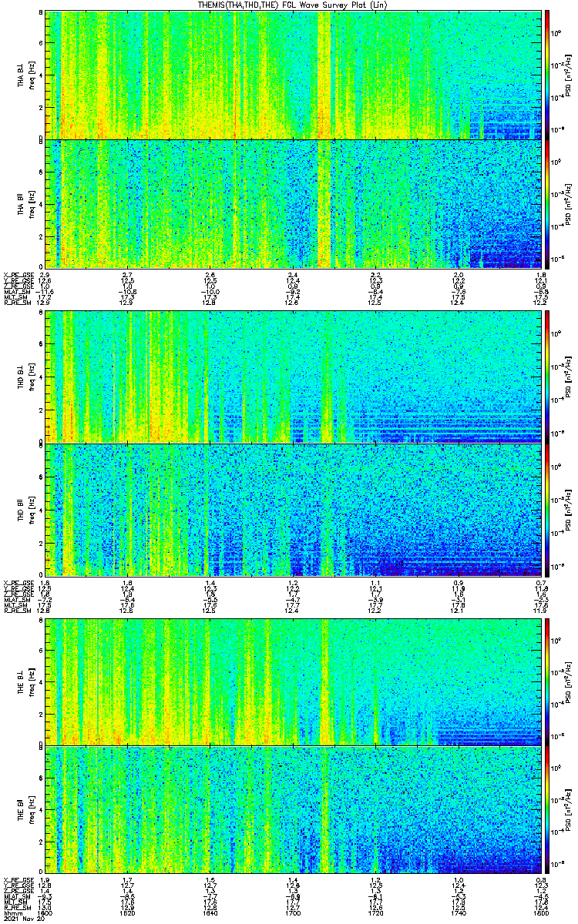This screenshot has height=924, width=578.
Task: Click the X_RE_GSE row label under THE panels
Action: click(18, 879)
